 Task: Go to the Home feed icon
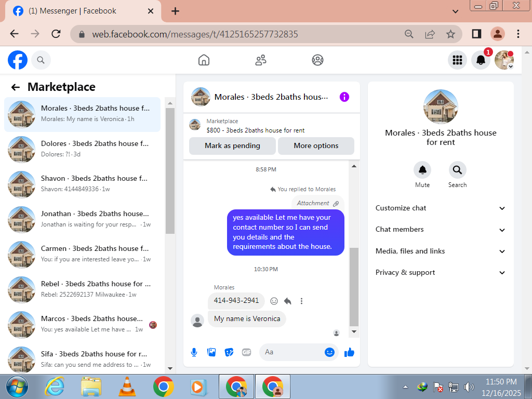point(204,60)
